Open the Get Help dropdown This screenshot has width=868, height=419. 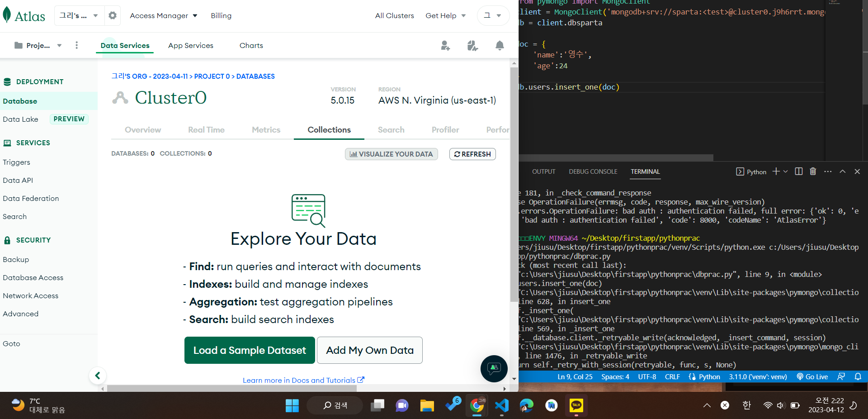tap(445, 15)
